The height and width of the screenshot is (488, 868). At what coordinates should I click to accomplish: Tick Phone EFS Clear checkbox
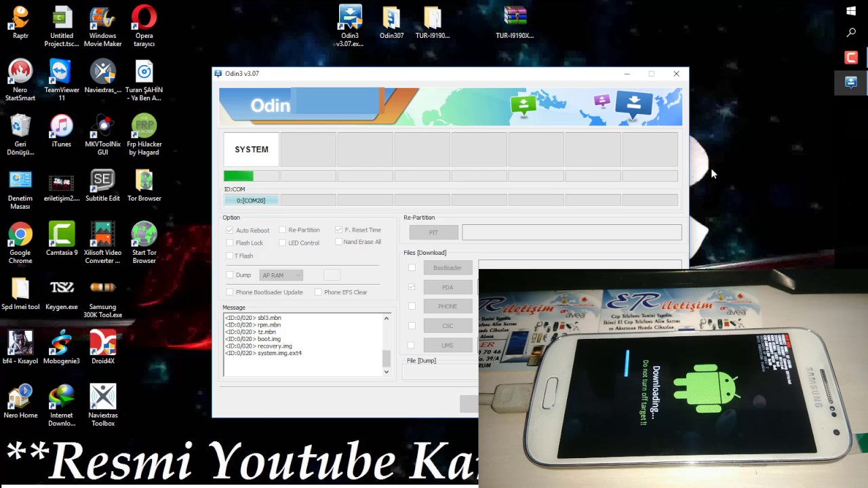pyautogui.click(x=318, y=292)
